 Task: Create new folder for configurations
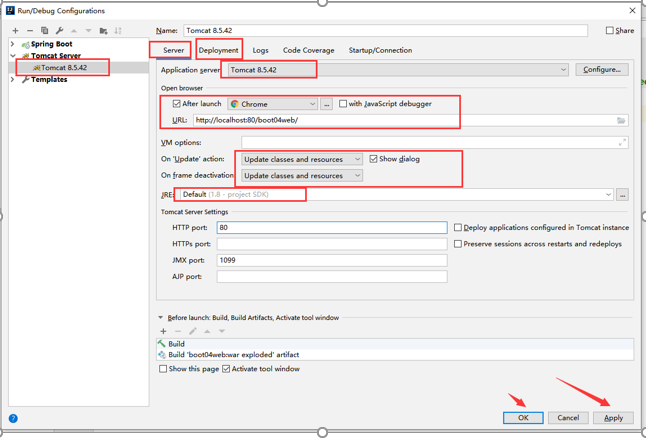(x=103, y=30)
